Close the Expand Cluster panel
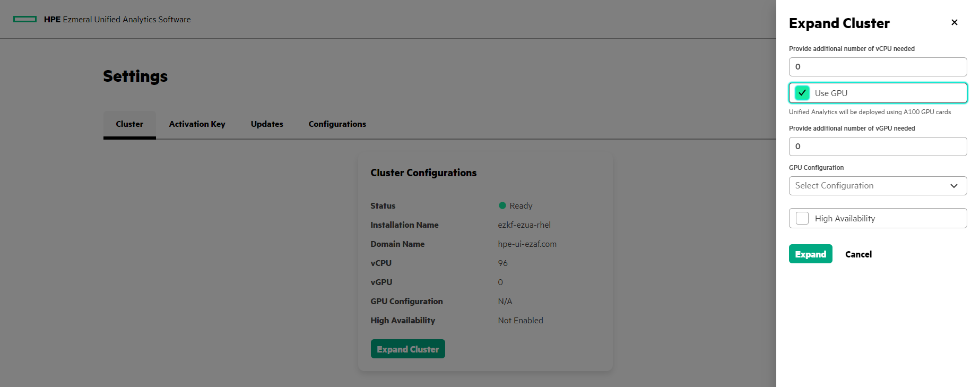The image size is (980, 387). (954, 22)
